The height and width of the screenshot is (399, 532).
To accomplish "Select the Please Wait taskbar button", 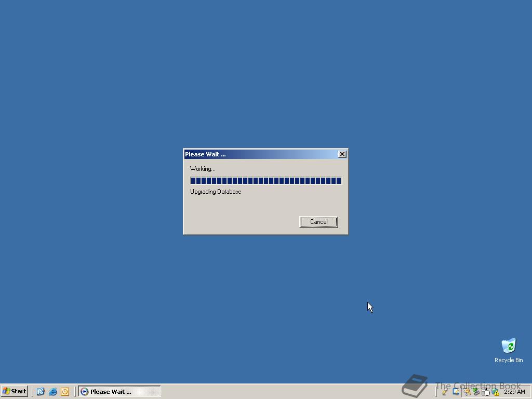I will coord(119,391).
